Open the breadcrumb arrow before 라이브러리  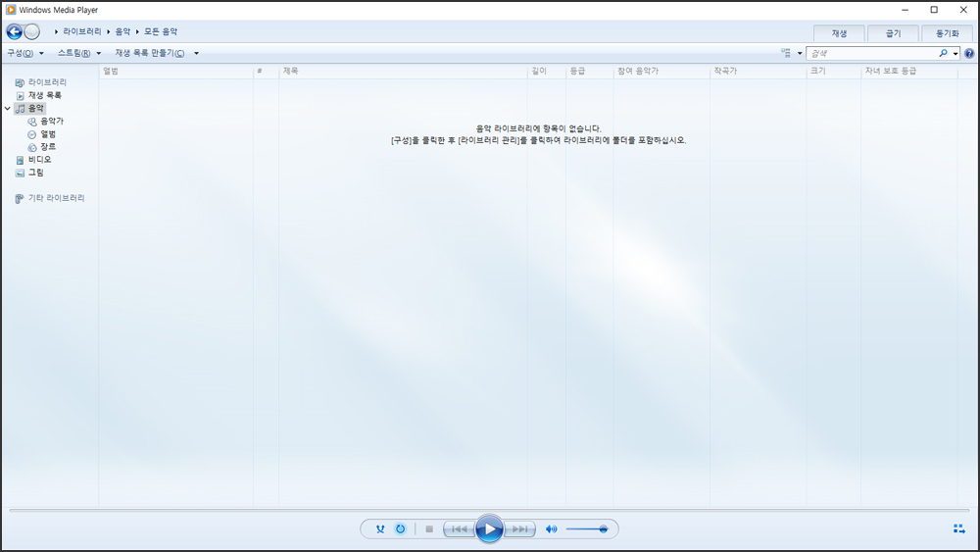(x=56, y=31)
